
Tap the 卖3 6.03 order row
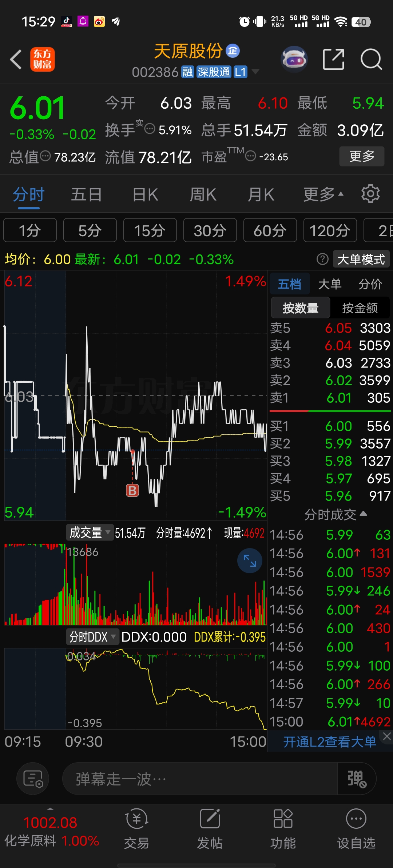pos(330,363)
